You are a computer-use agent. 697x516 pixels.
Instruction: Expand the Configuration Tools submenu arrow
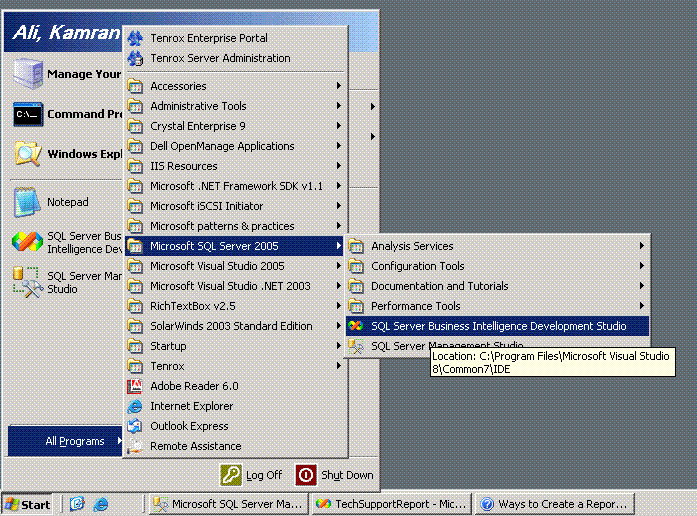[x=642, y=265]
